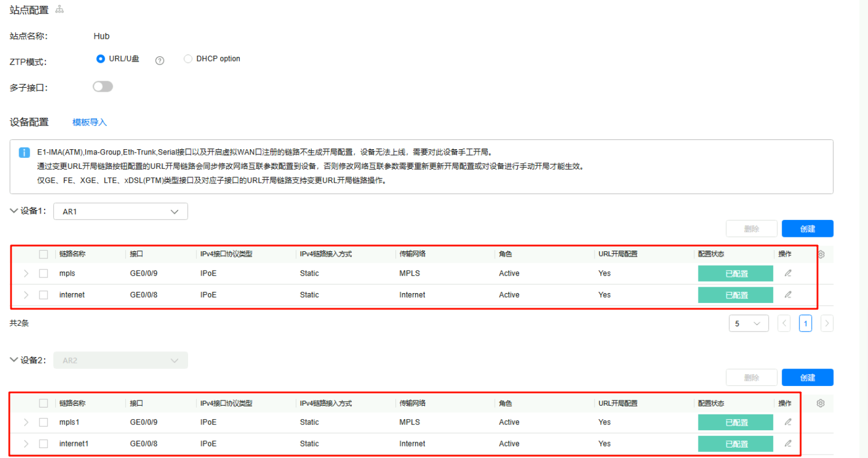The image size is (868, 458).
Task: Click 创建 button for device 1
Action: [x=807, y=229]
